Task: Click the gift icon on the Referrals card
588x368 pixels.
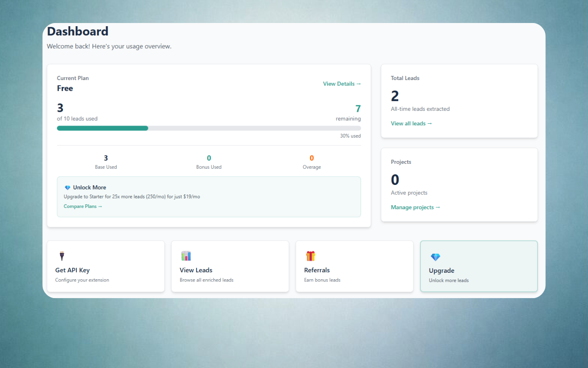Action: 311,256
